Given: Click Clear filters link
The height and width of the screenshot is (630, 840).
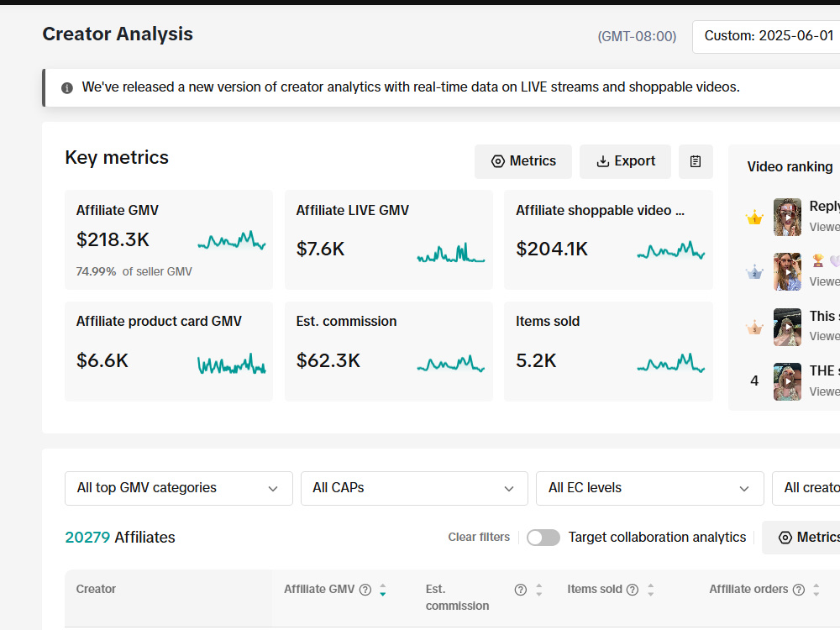Looking at the screenshot, I should tap(479, 537).
